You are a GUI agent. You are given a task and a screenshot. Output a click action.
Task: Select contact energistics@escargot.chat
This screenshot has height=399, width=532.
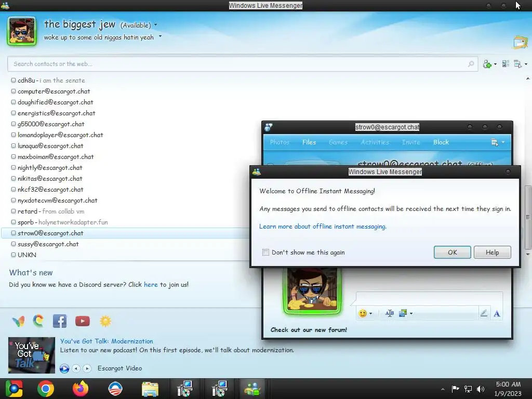(x=53, y=113)
